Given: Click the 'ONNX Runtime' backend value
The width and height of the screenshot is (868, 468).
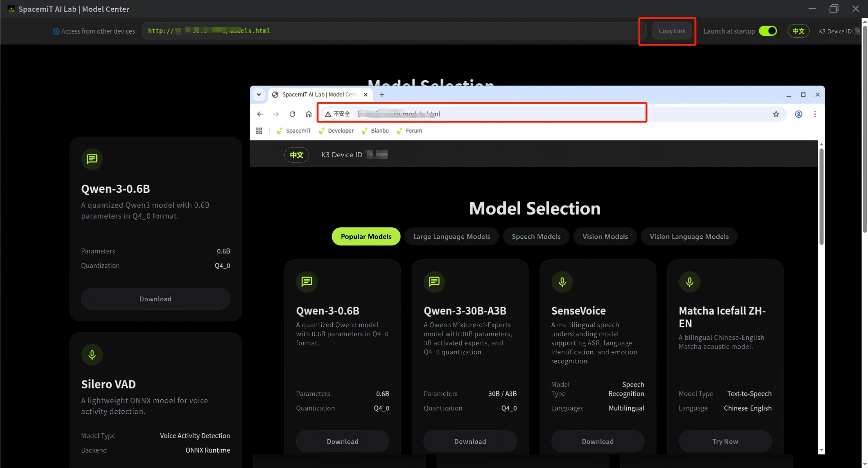Looking at the screenshot, I should (x=208, y=450).
